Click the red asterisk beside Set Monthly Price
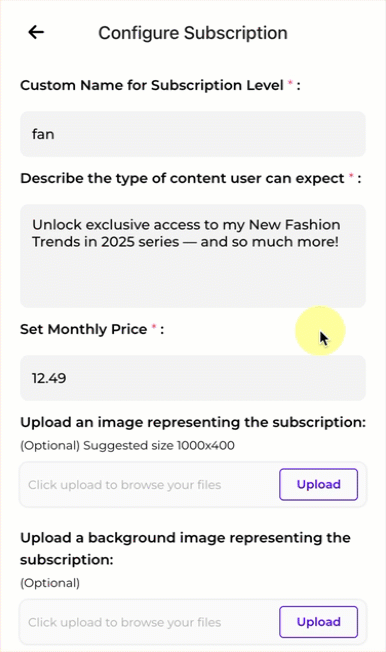 tap(153, 328)
